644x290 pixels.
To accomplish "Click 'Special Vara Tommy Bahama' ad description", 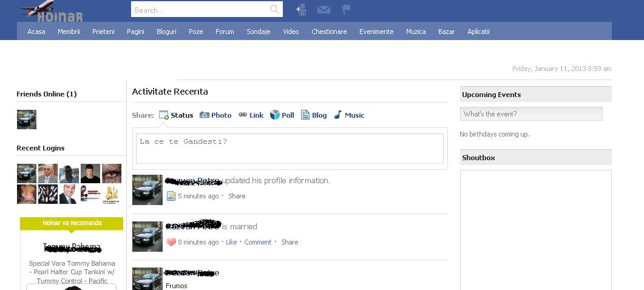I will coord(72,272).
